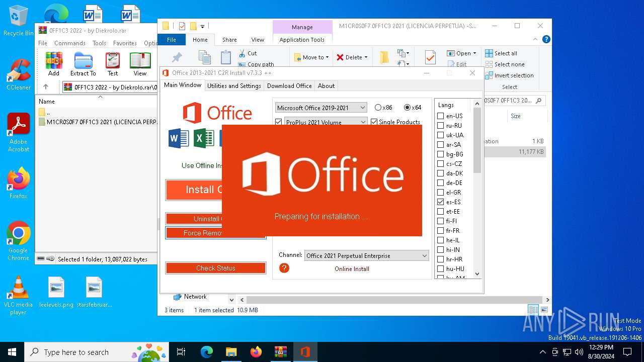Screen dimensions: 644x362
Task: Expand Open dropdown arrow in ribbon
Action: point(474,53)
